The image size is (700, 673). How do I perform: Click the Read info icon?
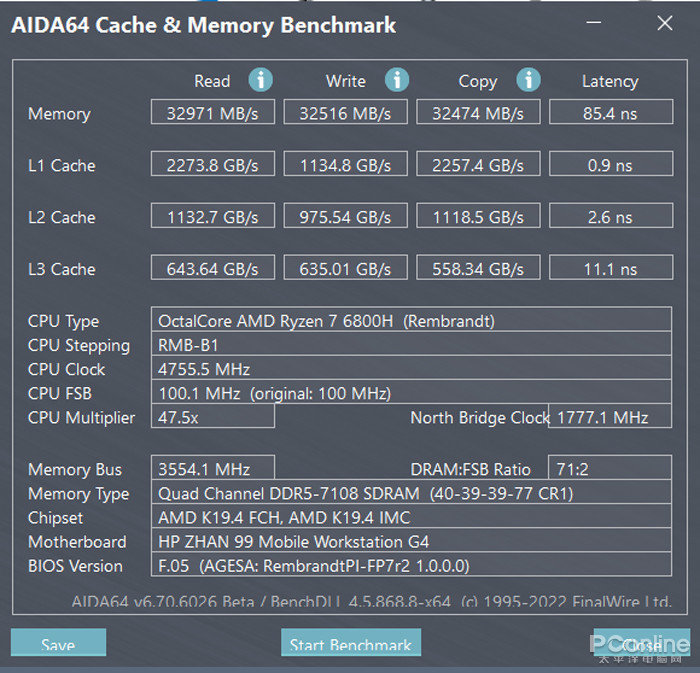pos(261,81)
